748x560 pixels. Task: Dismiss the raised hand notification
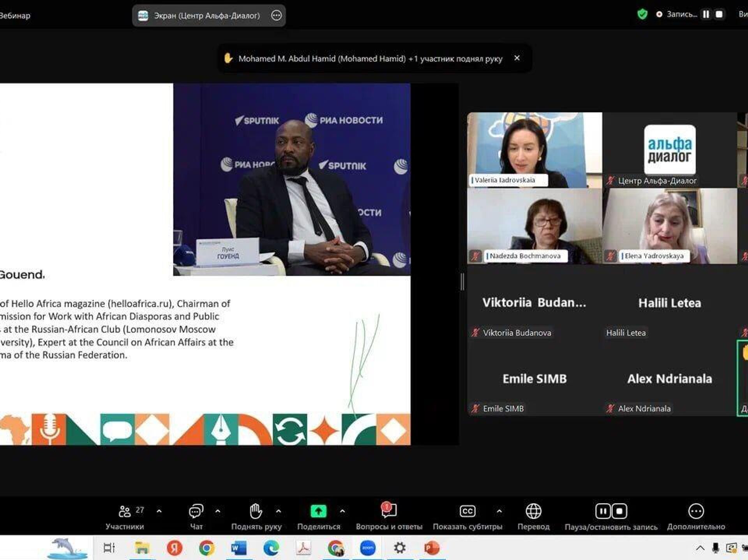click(517, 58)
